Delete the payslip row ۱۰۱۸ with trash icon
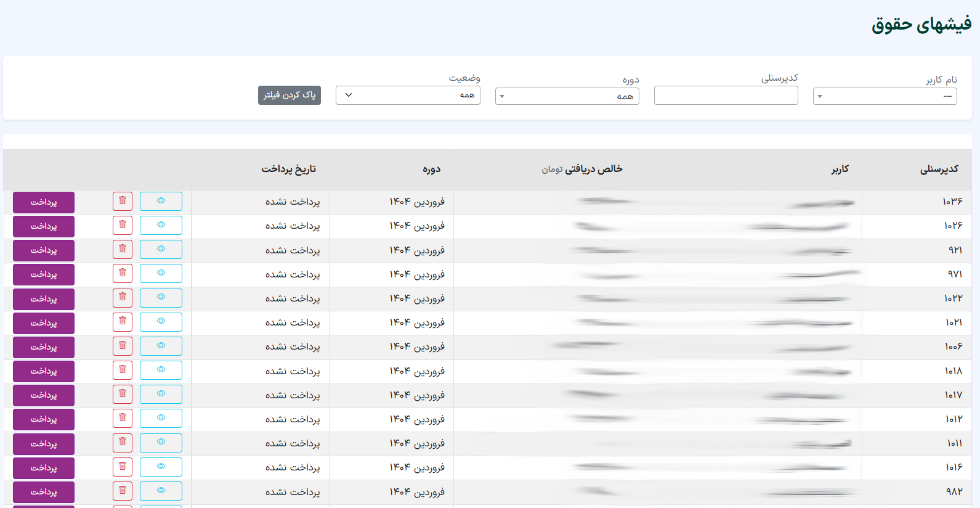Viewport: 980px width, 508px height. coord(123,370)
